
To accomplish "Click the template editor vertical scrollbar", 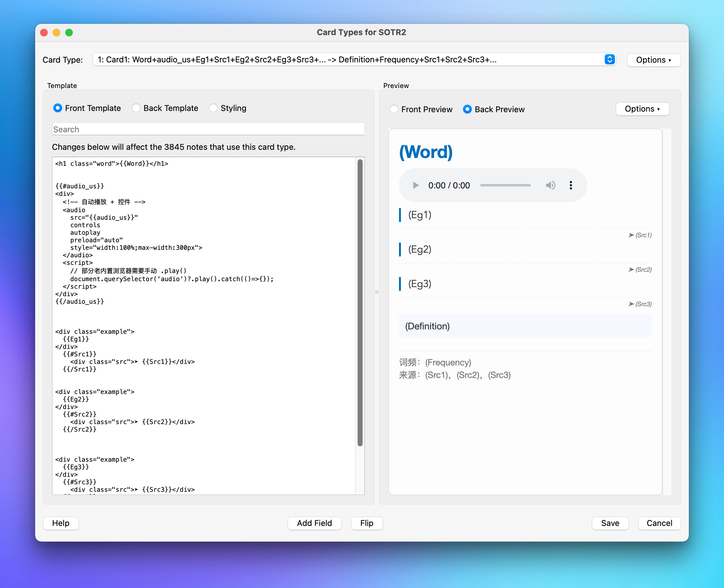I will tap(360, 302).
